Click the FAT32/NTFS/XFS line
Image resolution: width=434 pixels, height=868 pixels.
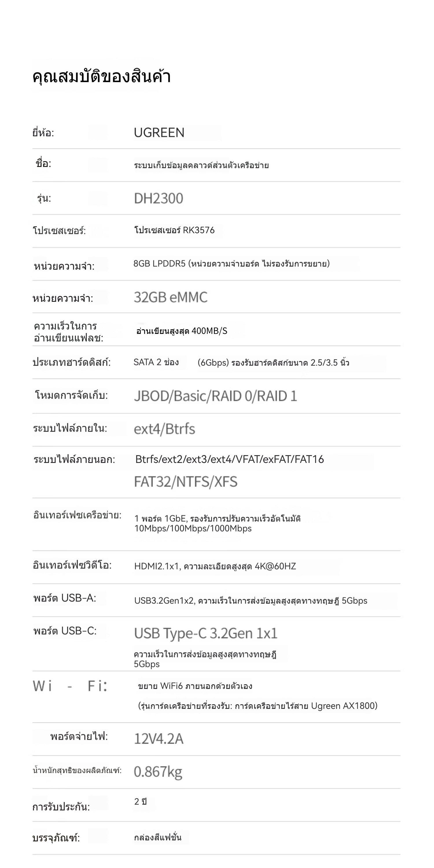coord(186,481)
